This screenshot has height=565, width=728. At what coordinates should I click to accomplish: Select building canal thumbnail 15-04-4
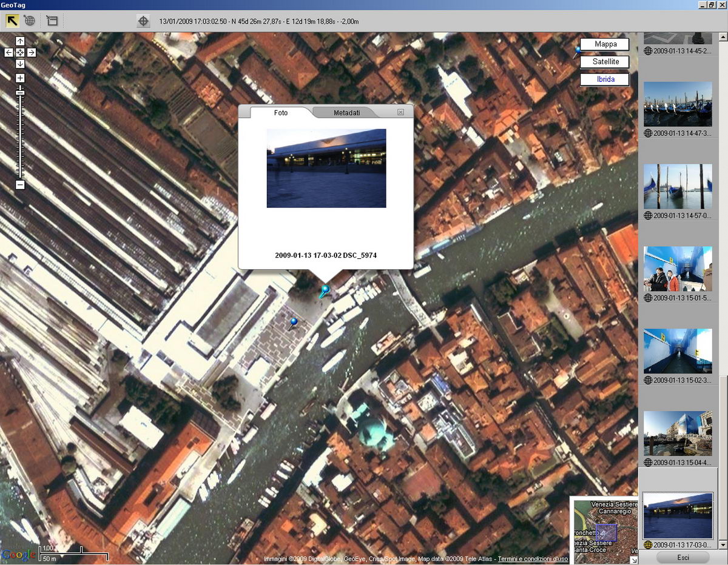tap(678, 433)
